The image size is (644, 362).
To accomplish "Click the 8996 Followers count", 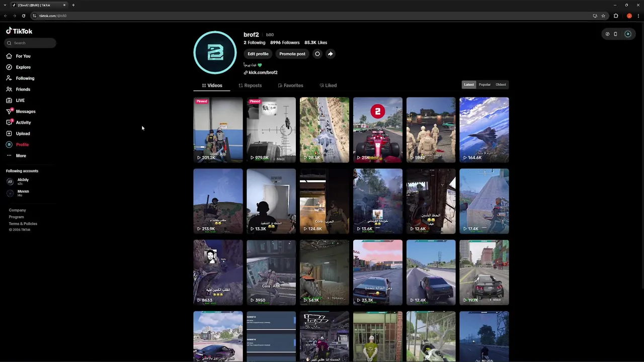I will (x=285, y=43).
